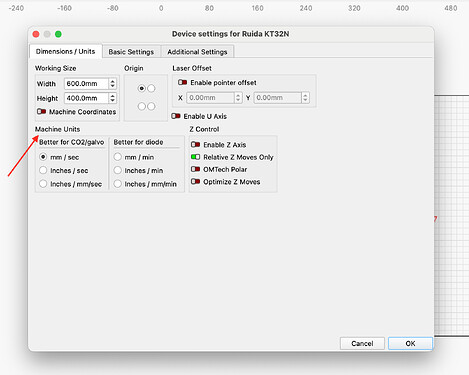Image resolution: width=469 pixels, height=375 pixels.
Task: Turn on Optimize Z Moves
Action: [x=195, y=181]
